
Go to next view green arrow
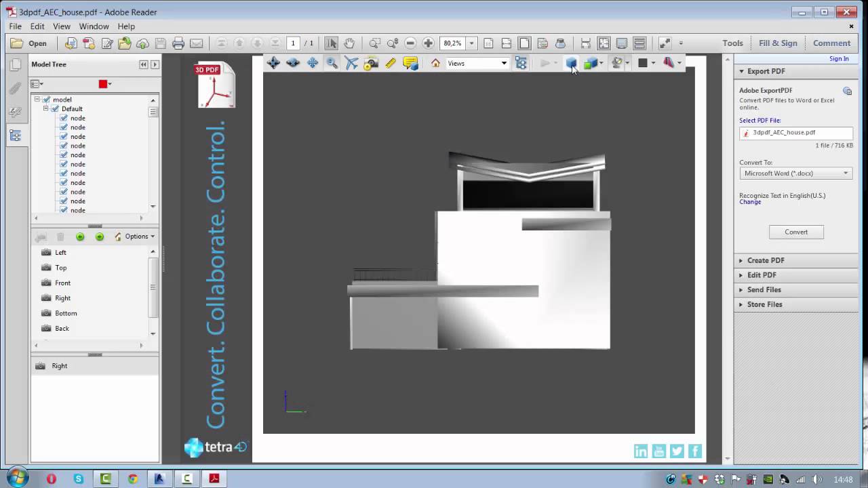pos(100,237)
